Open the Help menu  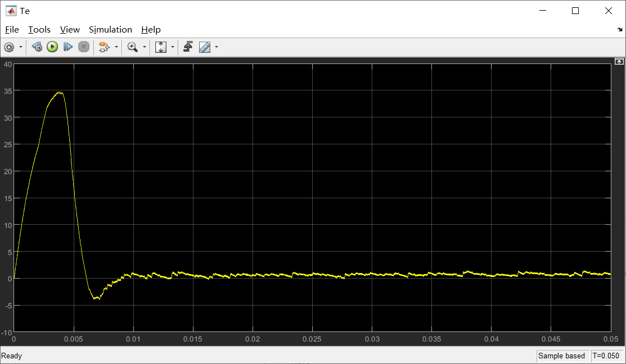[x=151, y=30]
